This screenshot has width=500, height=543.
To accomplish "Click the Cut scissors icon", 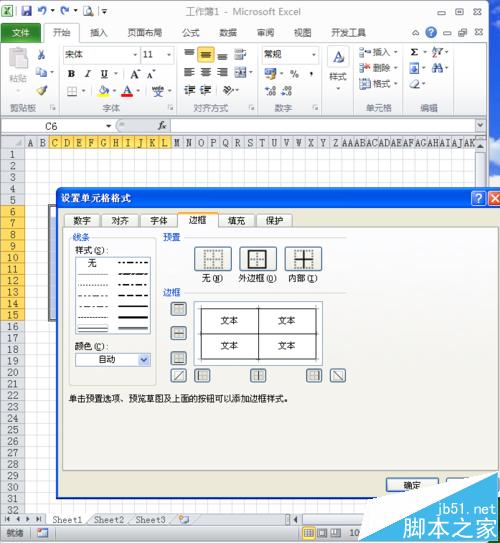I will 41,54.
